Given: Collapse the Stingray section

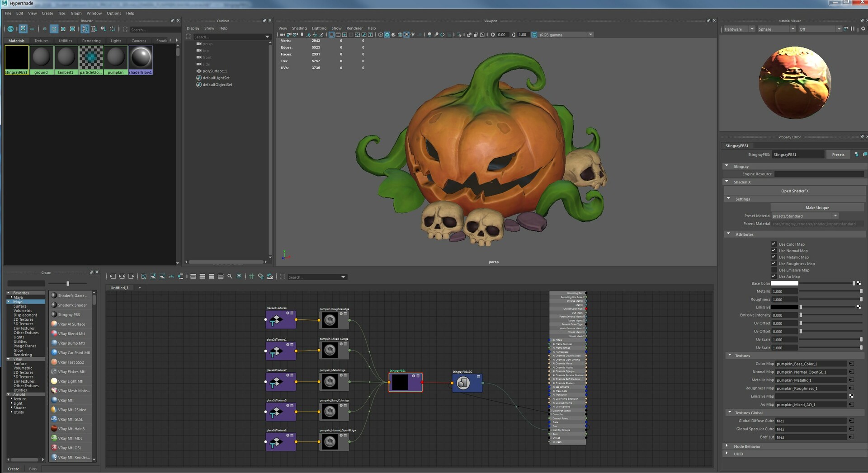Looking at the screenshot, I should tap(727, 166).
